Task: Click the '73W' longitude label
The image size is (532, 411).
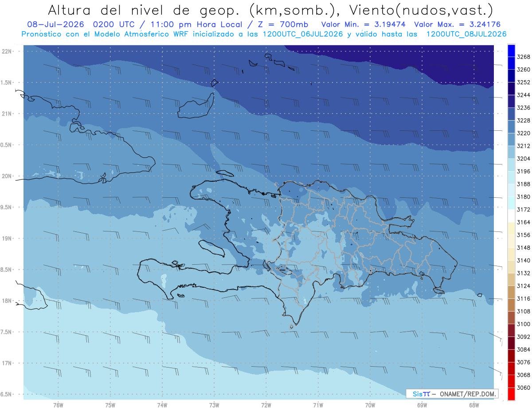Action: click(x=214, y=405)
